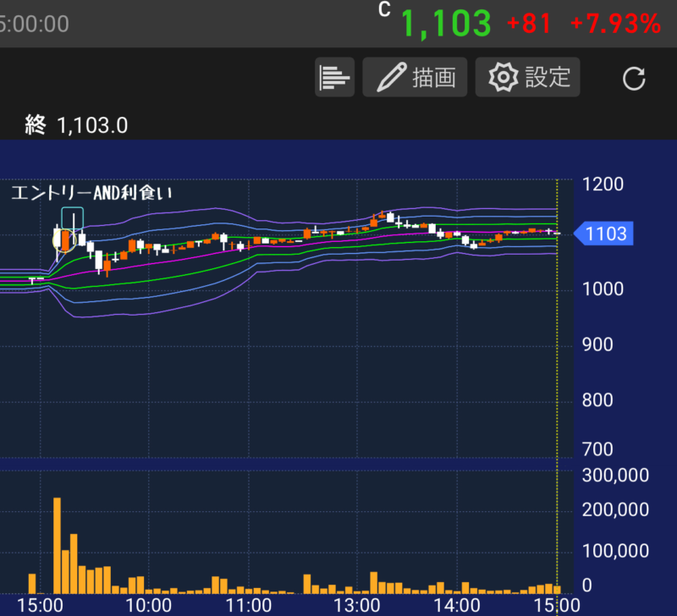Screen dimensions: 677x616
Task: Click the 11:00 time axis label
Action: click(249, 605)
